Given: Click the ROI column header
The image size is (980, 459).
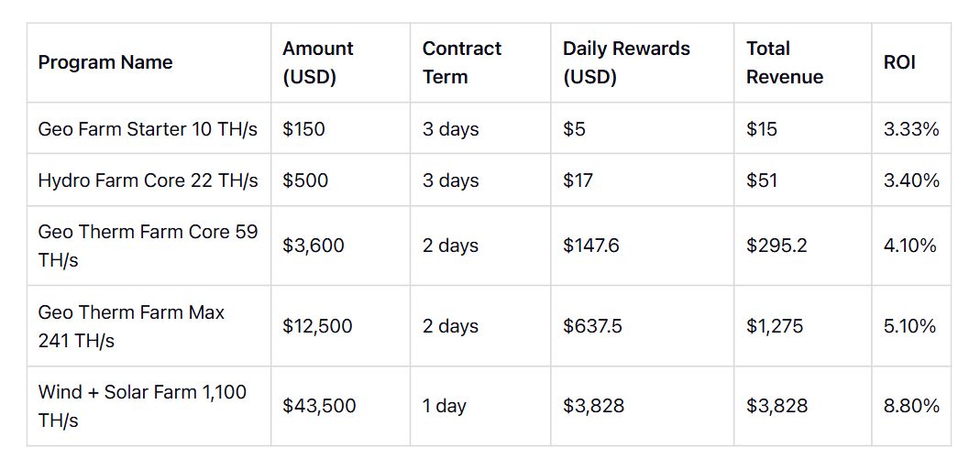Looking at the screenshot, I should tap(899, 62).
